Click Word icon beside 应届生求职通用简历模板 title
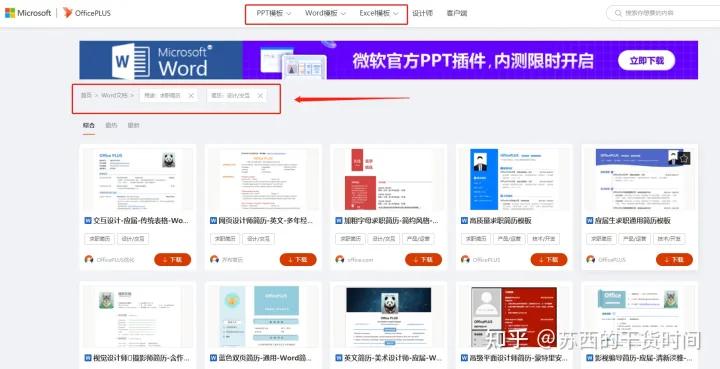Image resolution: width=720 pixels, height=369 pixels. pos(590,221)
